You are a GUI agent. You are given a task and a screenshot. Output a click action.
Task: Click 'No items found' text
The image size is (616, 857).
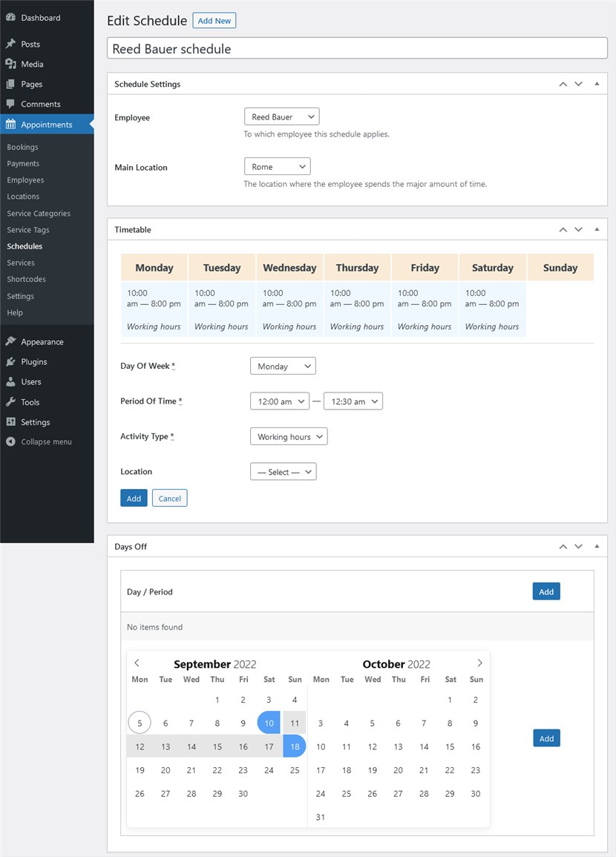(x=154, y=627)
